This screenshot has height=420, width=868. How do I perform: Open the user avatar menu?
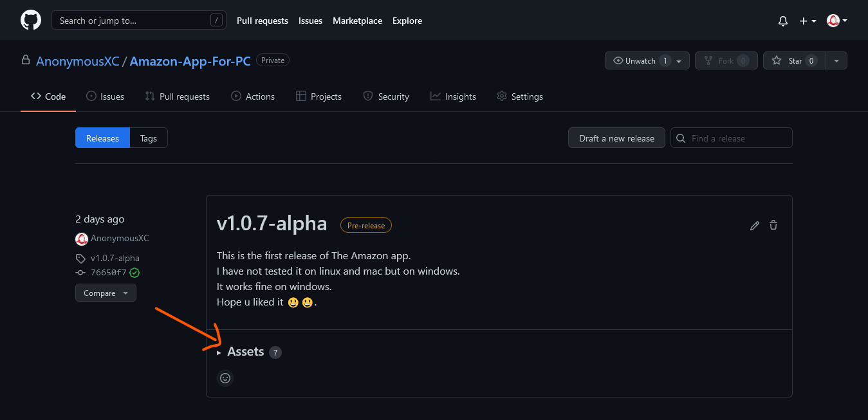coord(836,21)
